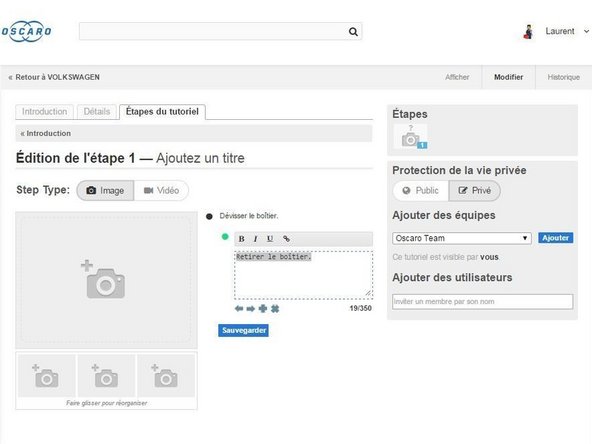The image size is (592, 444).
Task: Click black bullet beside Dévisser le boîtier
Action: (x=209, y=216)
